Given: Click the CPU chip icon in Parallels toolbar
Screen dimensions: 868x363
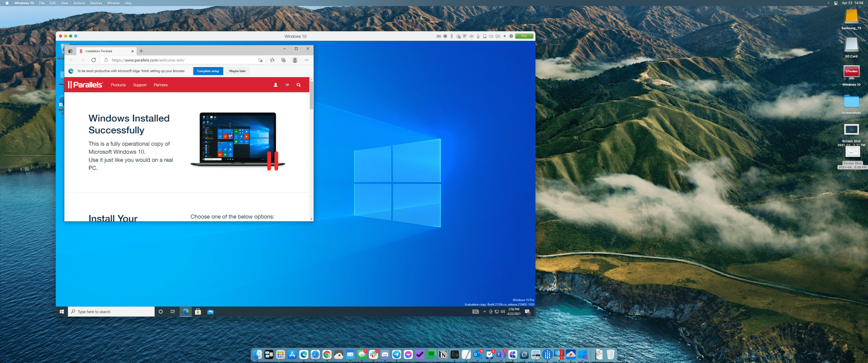Looking at the screenshot, I should [x=445, y=36].
